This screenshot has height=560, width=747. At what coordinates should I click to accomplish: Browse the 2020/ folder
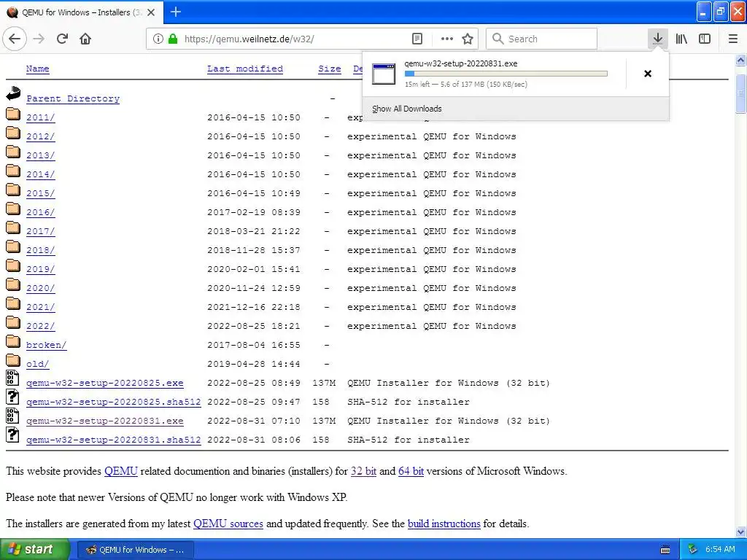pos(41,288)
